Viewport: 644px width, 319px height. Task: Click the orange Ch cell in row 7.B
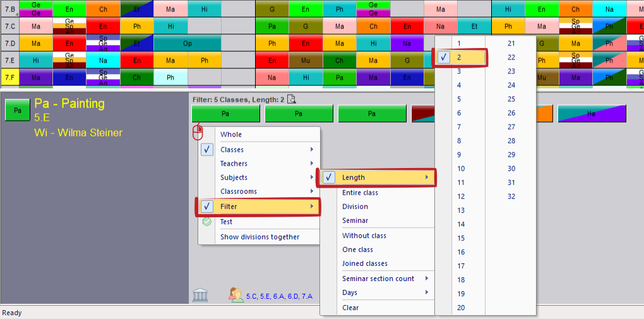point(102,9)
